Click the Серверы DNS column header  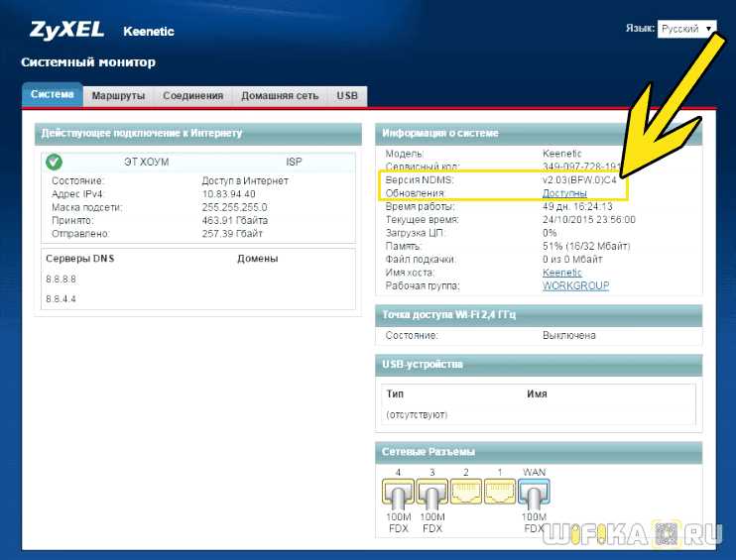(79, 259)
